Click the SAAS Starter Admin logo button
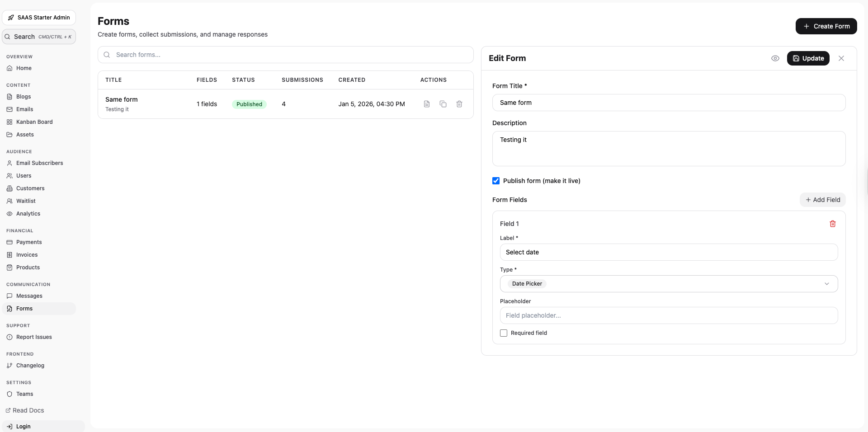The height and width of the screenshot is (432, 868). click(39, 18)
